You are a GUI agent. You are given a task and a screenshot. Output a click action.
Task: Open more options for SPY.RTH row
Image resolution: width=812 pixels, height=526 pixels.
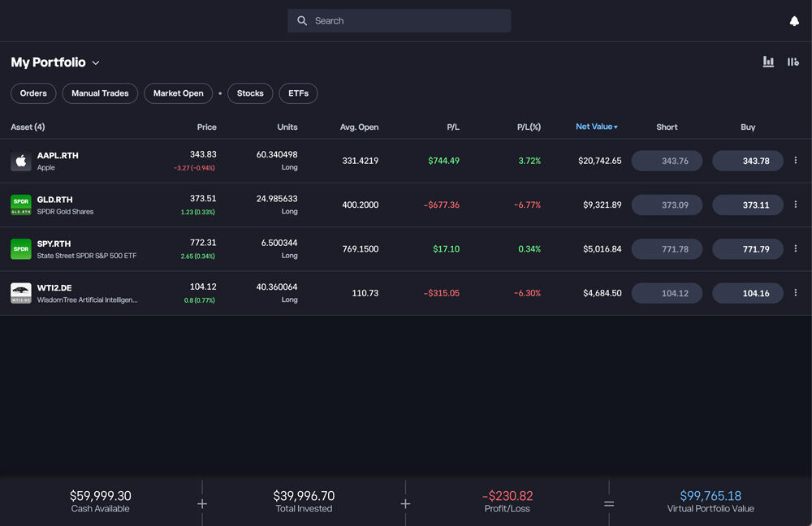[796, 248]
